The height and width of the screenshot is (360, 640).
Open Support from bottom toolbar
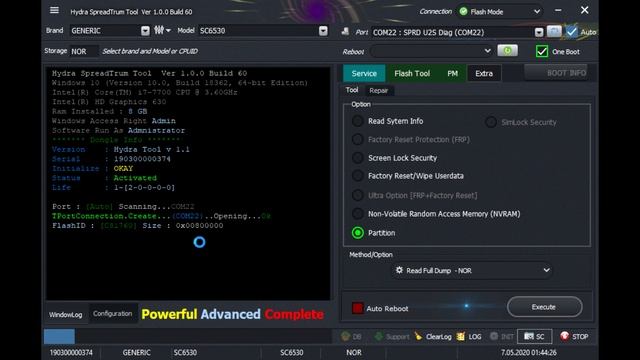(x=391, y=336)
